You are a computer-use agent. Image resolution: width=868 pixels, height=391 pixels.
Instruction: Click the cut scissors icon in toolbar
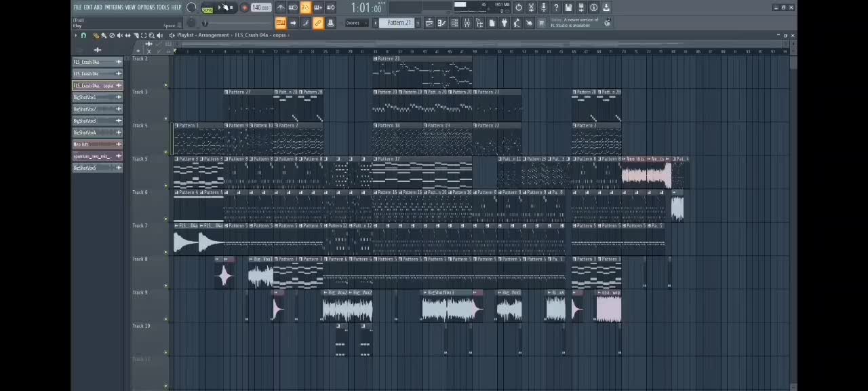(531, 7)
